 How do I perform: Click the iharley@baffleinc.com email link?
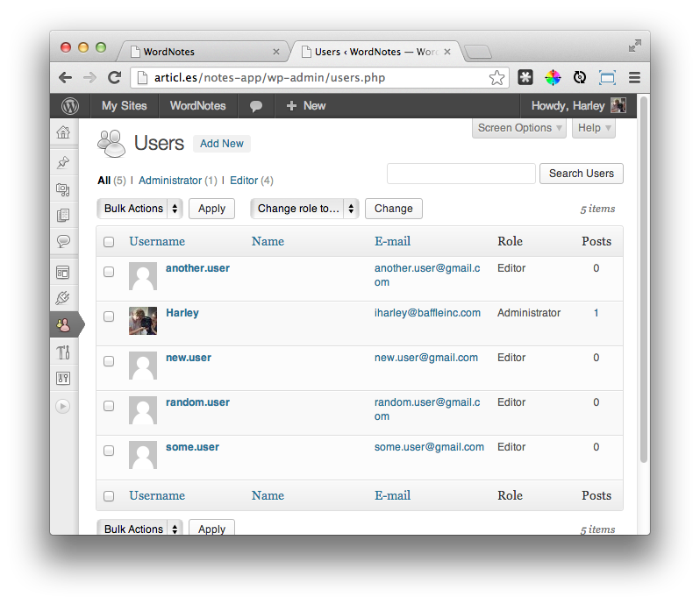[427, 313]
